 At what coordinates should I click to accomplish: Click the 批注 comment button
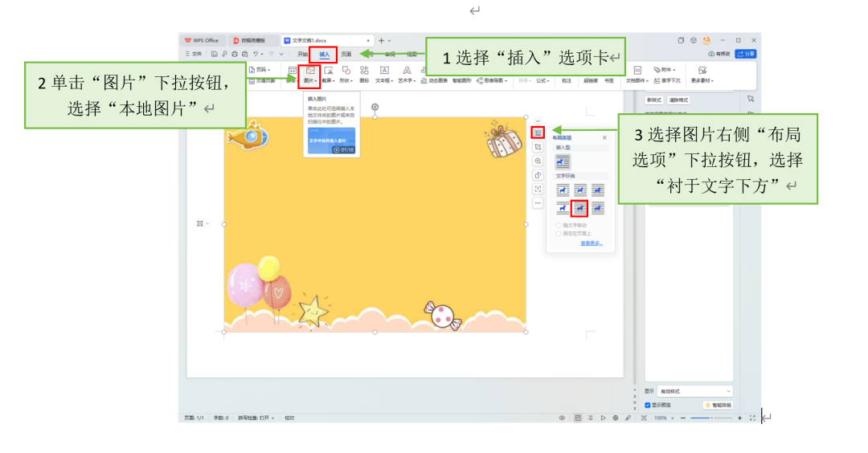567,81
